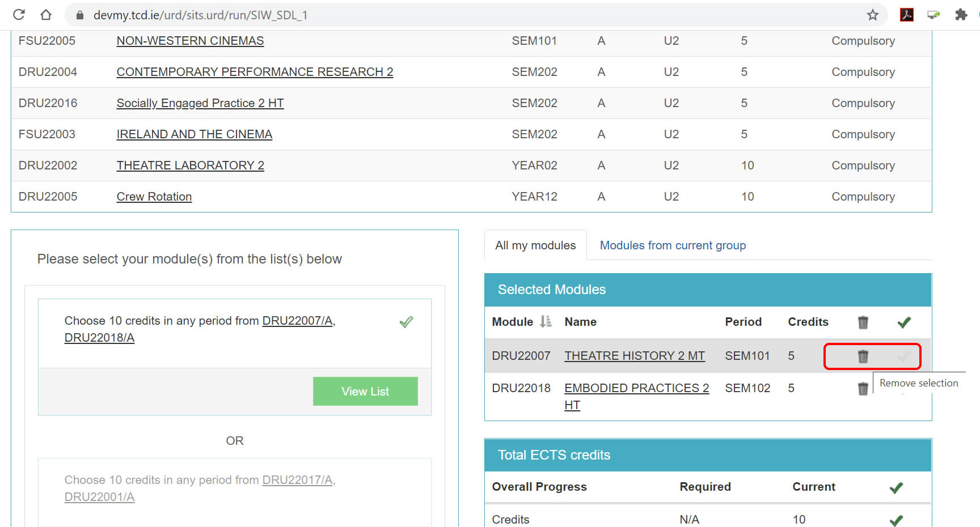
Task: Click YEAR02 period of THEATRE LABORATORY 2
Action: (534, 165)
